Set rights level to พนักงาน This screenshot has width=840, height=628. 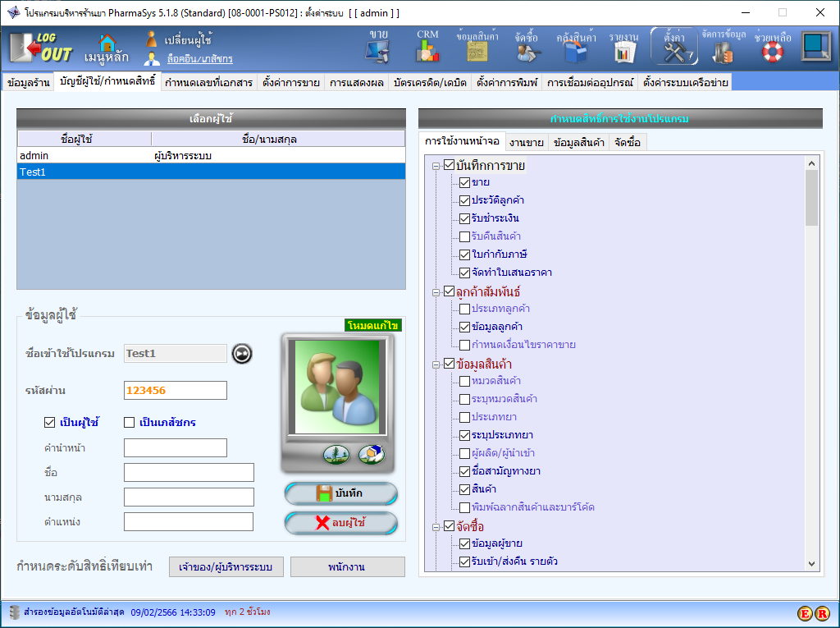point(347,567)
